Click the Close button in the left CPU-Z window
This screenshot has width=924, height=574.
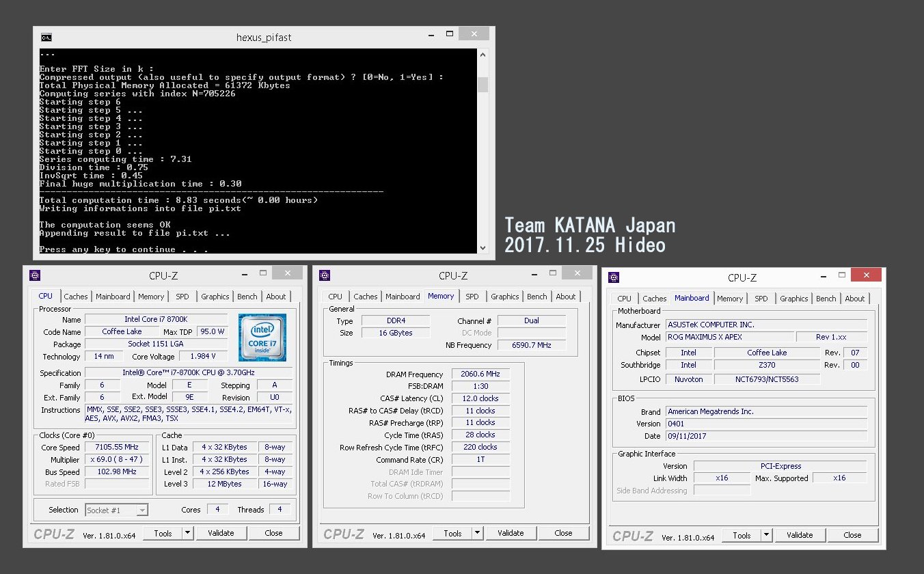click(x=274, y=533)
